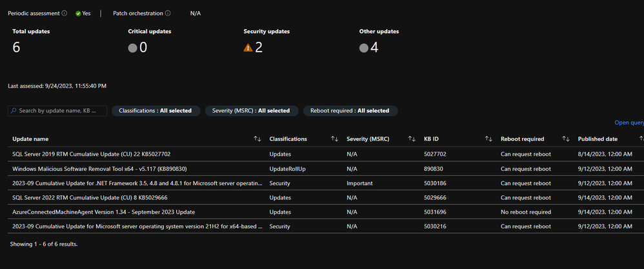The width and height of the screenshot is (644, 269).
Task: Click the Update name column header
Action: click(x=30, y=139)
